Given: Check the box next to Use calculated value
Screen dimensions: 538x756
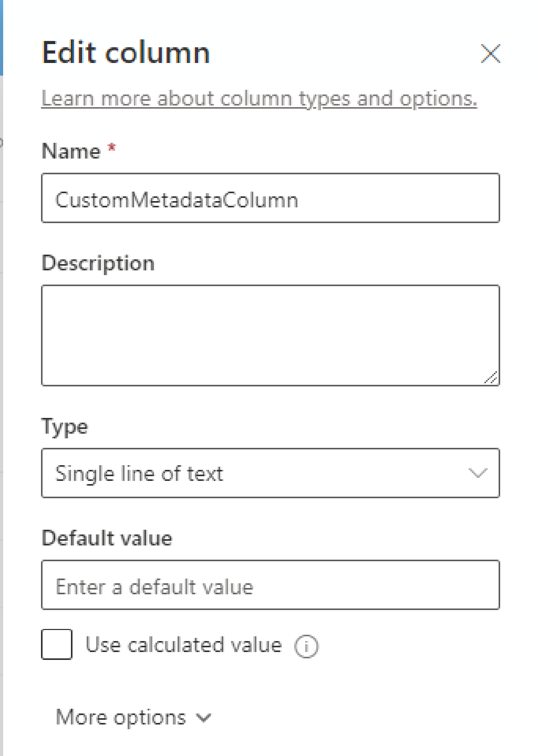Looking at the screenshot, I should coord(56,645).
